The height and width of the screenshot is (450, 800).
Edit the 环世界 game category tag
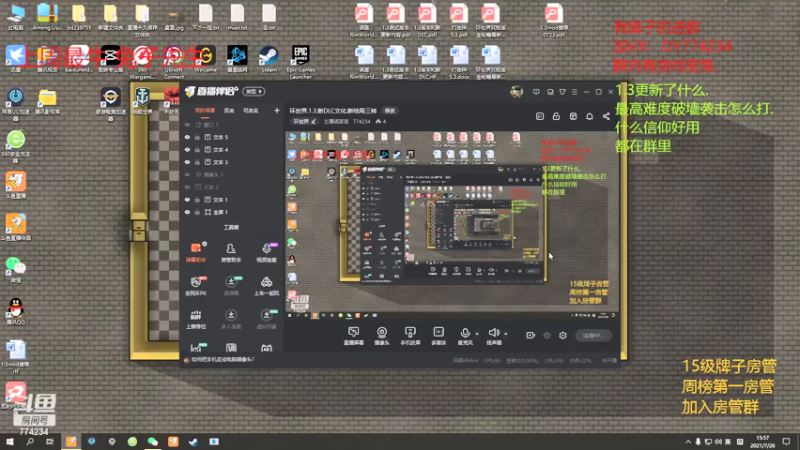pos(304,121)
